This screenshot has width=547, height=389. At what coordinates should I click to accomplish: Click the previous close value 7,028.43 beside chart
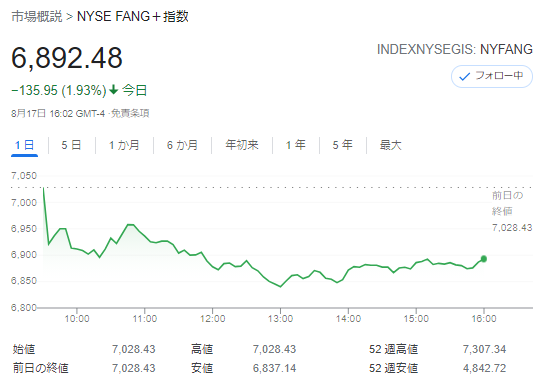pyautogui.click(x=512, y=228)
